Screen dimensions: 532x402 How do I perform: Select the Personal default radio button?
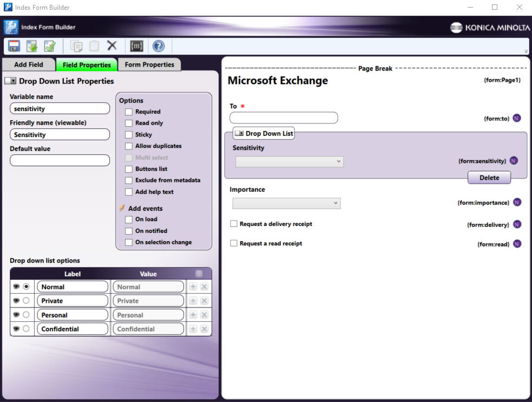click(26, 315)
